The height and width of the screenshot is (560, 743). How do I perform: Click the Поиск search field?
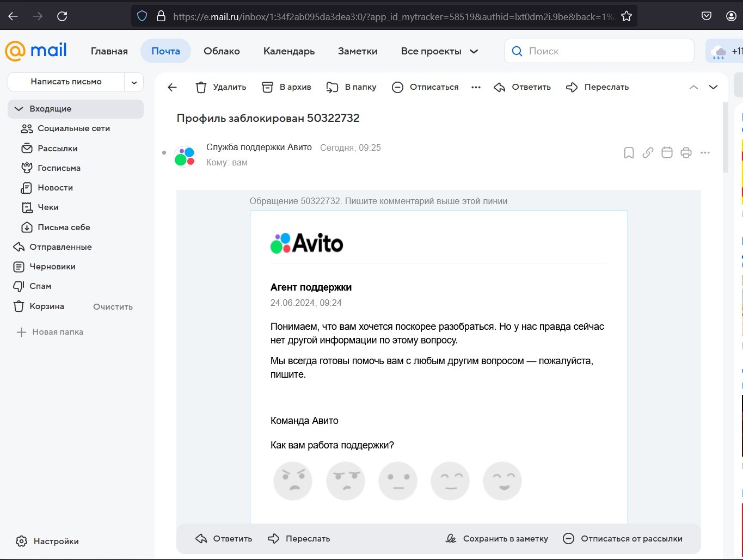click(599, 51)
